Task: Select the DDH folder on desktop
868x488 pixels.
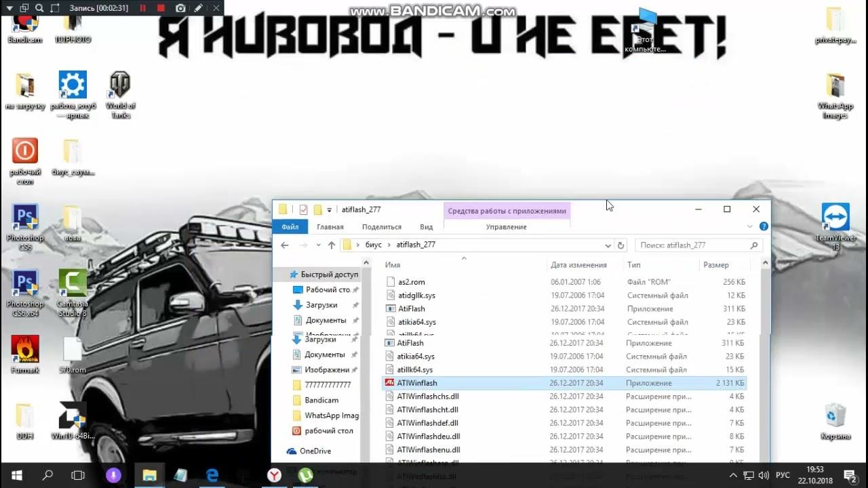Action: pos(25,422)
